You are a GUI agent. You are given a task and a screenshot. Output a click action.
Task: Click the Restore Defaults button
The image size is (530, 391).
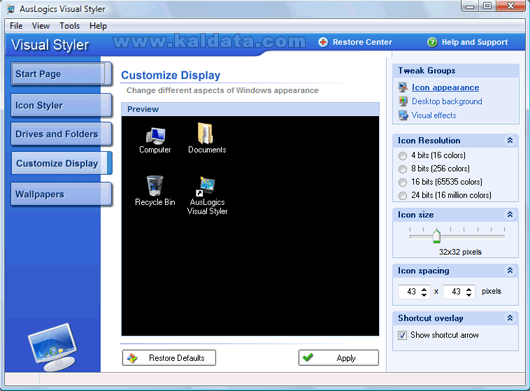pos(169,358)
